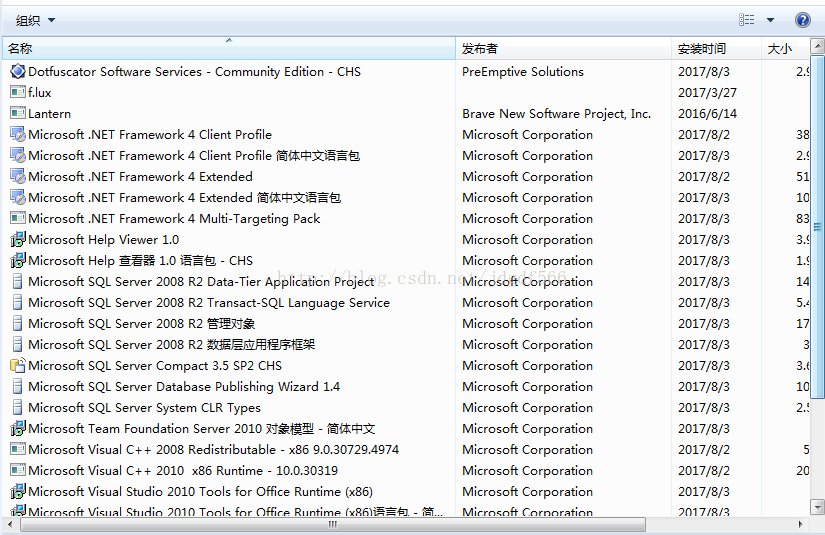Select SQL Server 2008 R2 Transact-SQL Language Service
The width and height of the screenshot is (825, 535).
[x=209, y=303]
